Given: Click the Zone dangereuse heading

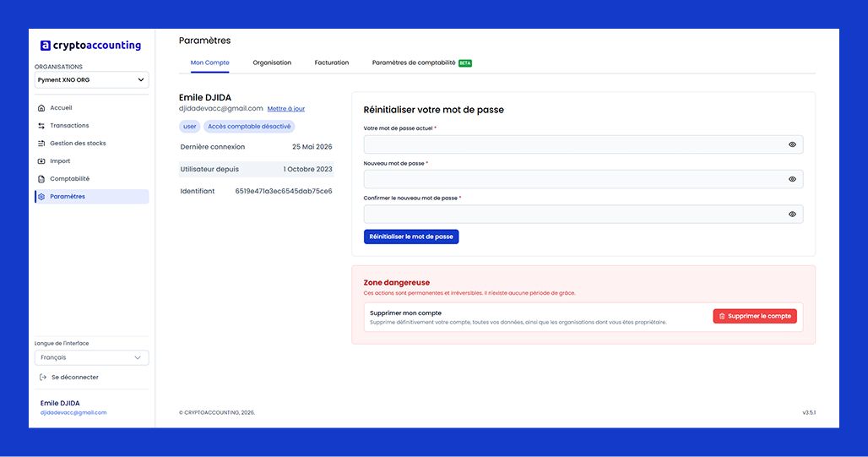Looking at the screenshot, I should click(396, 282).
